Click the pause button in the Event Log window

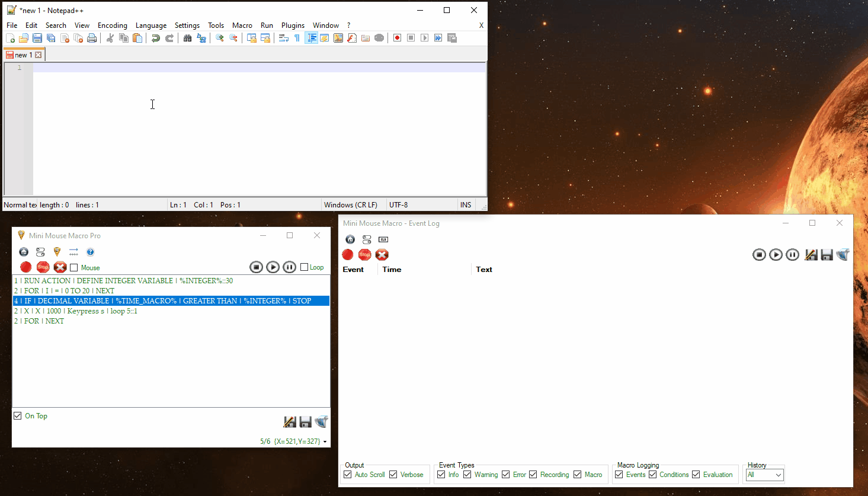pos(792,255)
